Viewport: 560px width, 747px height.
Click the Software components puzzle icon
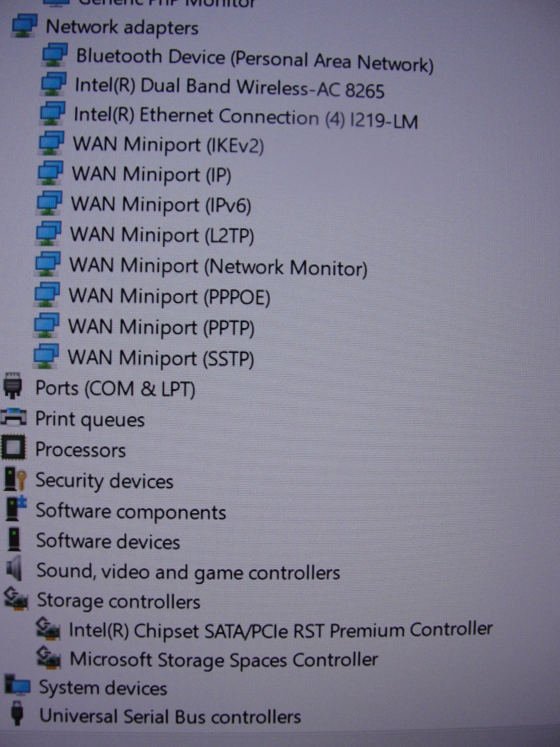coord(16,509)
